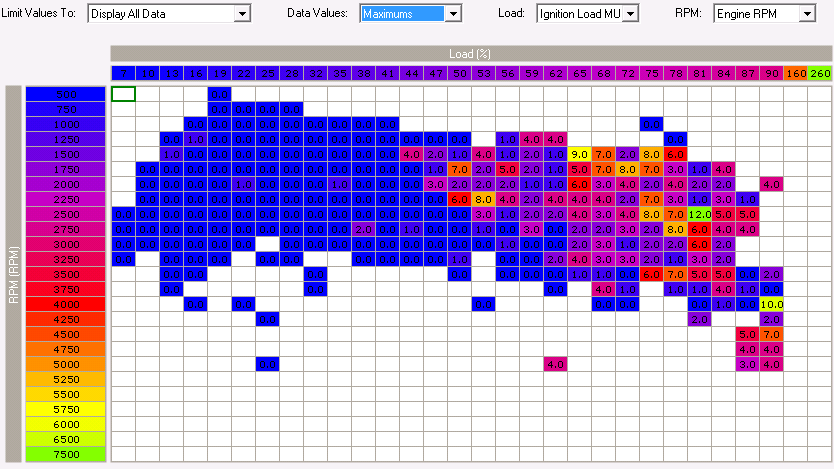The height and width of the screenshot is (469, 834).
Task: Select the 1250 RPM row header
Action: coord(67,139)
